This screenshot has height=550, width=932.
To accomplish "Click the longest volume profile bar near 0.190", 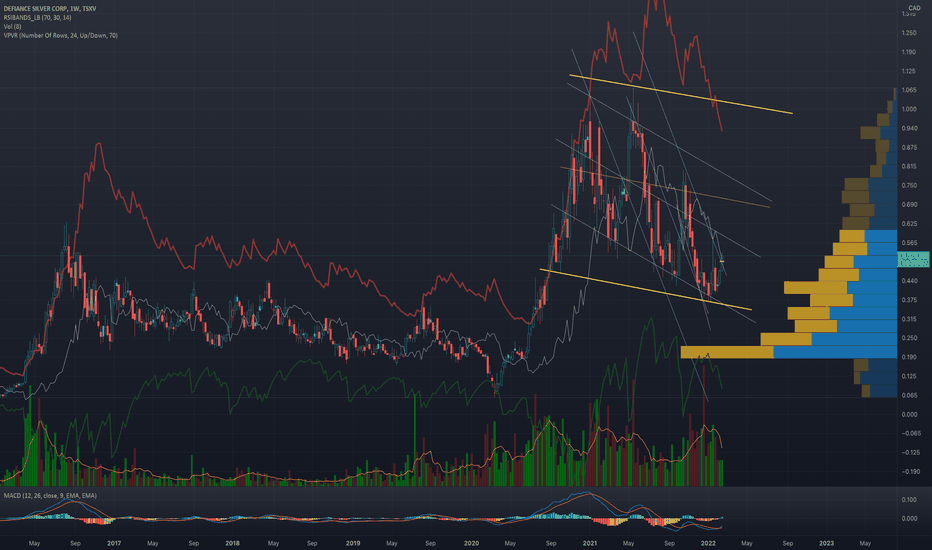I will click(788, 352).
